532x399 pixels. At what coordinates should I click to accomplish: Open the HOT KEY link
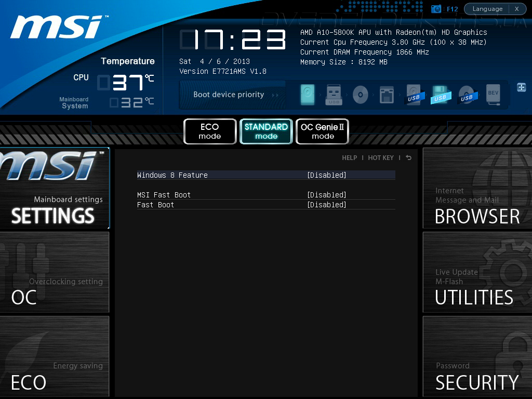[x=381, y=158]
